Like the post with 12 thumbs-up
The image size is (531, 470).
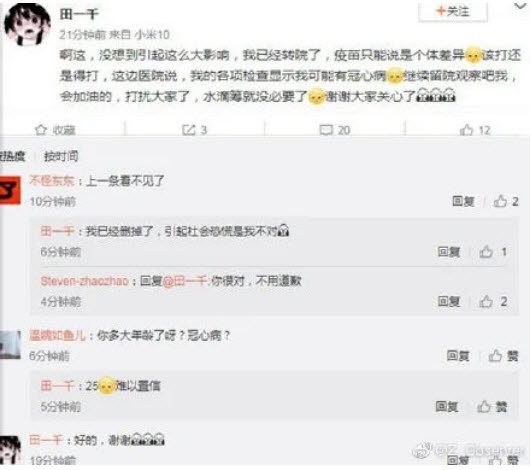[x=466, y=130]
